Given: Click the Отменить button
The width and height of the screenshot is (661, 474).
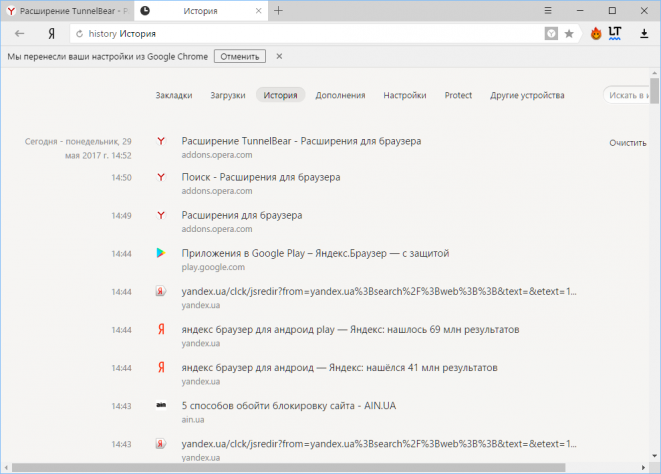Looking at the screenshot, I should 240,57.
